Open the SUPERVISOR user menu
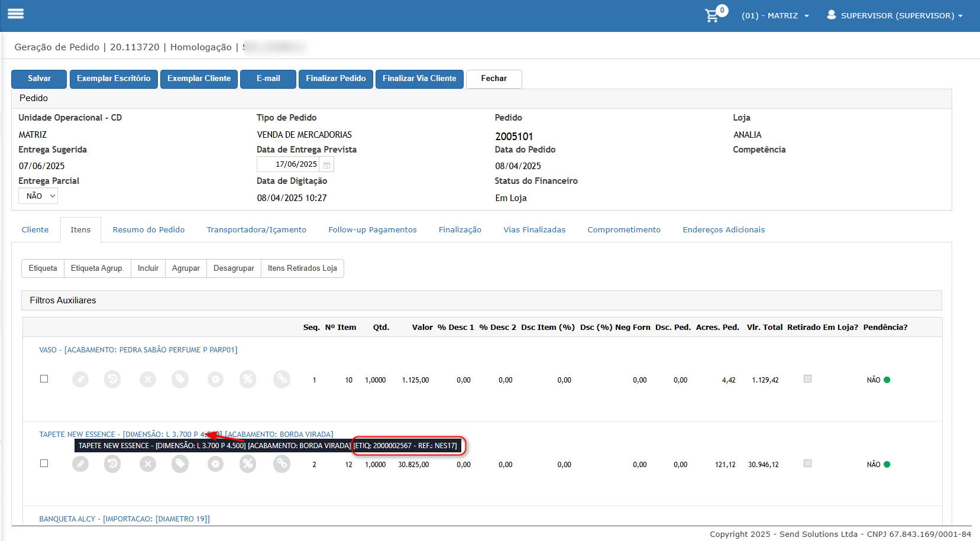980x541 pixels. (895, 16)
